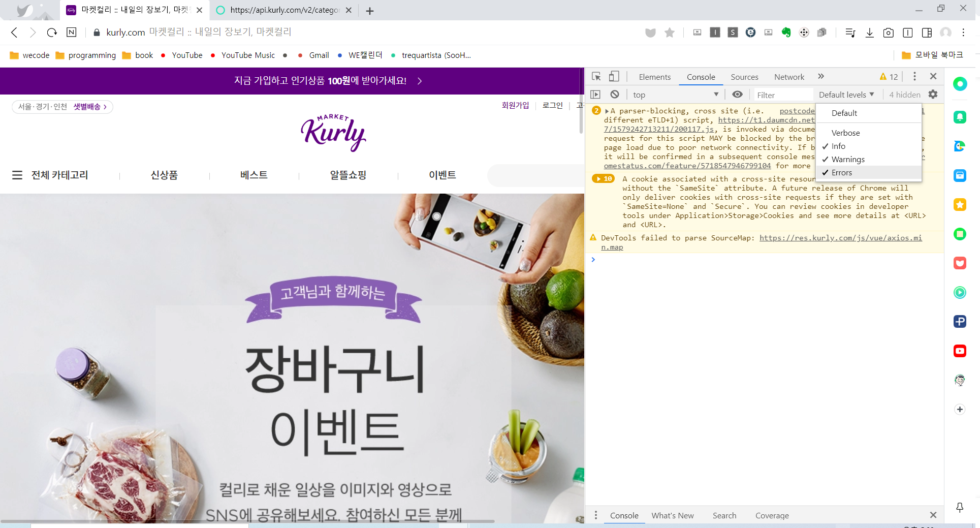
Task: Click the pin icon in sidebar
Action: (960, 507)
